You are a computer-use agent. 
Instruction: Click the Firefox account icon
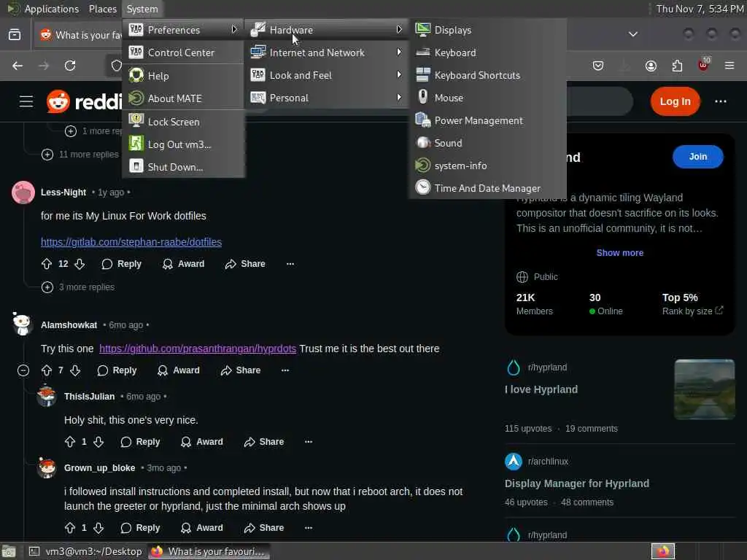(x=651, y=66)
